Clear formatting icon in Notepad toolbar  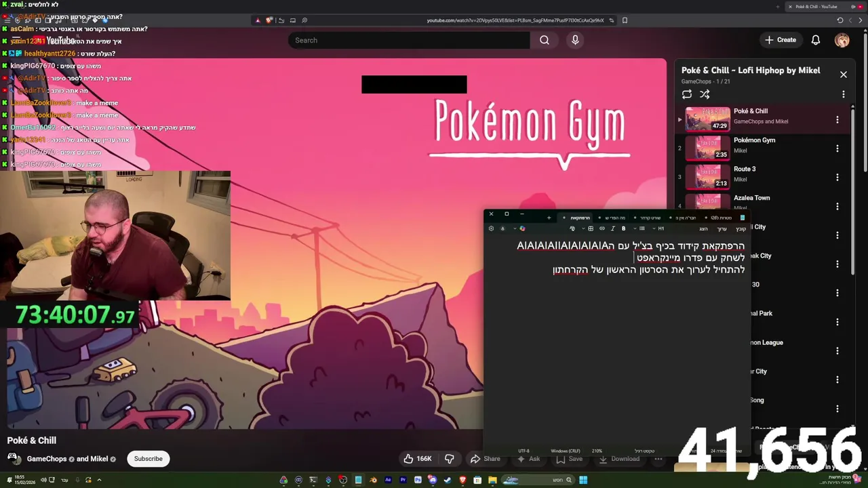tap(572, 228)
